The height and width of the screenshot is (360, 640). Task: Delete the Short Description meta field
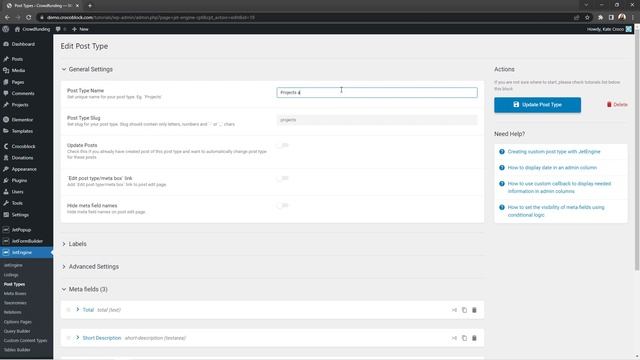point(474,338)
